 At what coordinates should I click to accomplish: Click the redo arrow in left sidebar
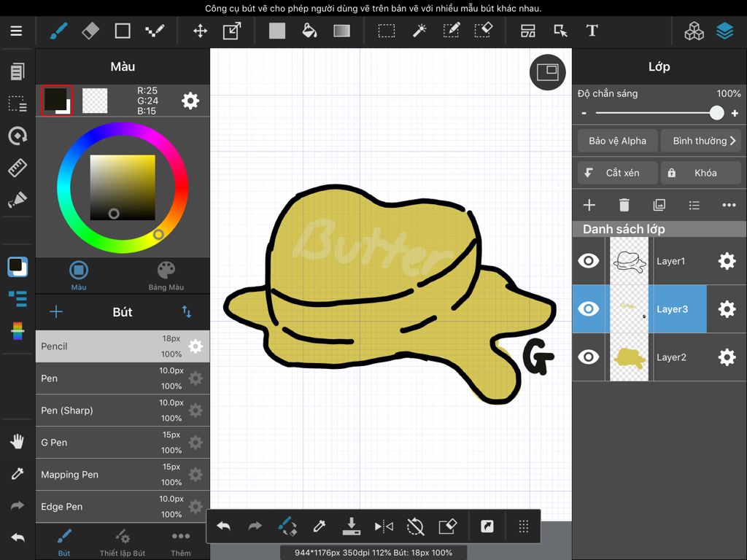click(18, 506)
